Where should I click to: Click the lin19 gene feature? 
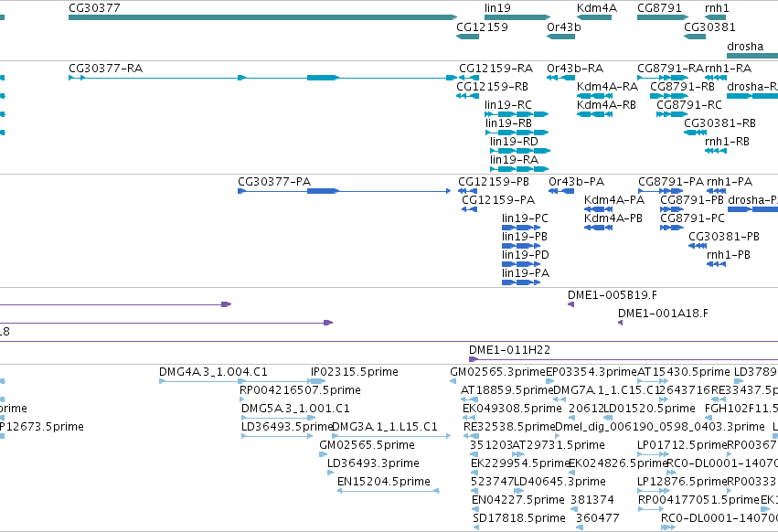pos(517,17)
